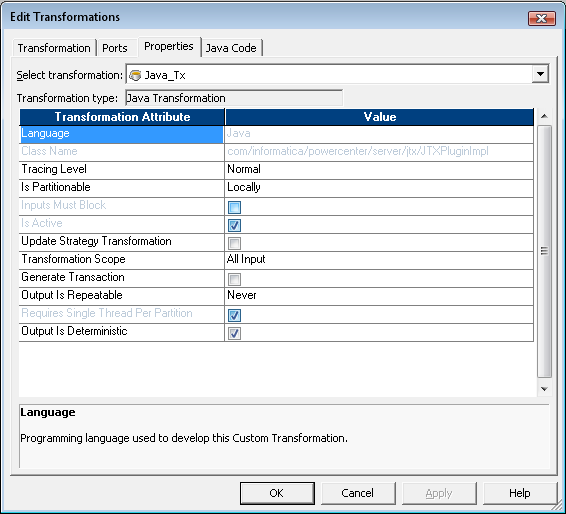
Task: Open Help for this dialog
Action: pos(519,493)
